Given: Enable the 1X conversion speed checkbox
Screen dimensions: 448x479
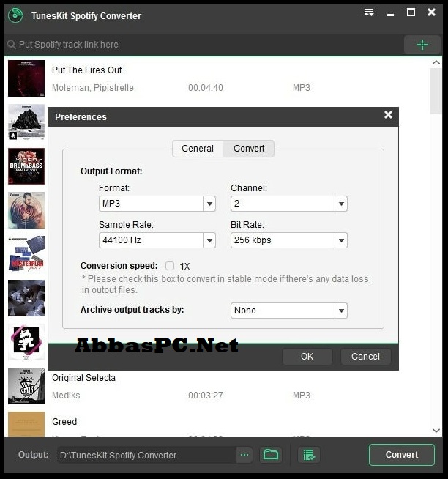Looking at the screenshot, I should pos(170,266).
